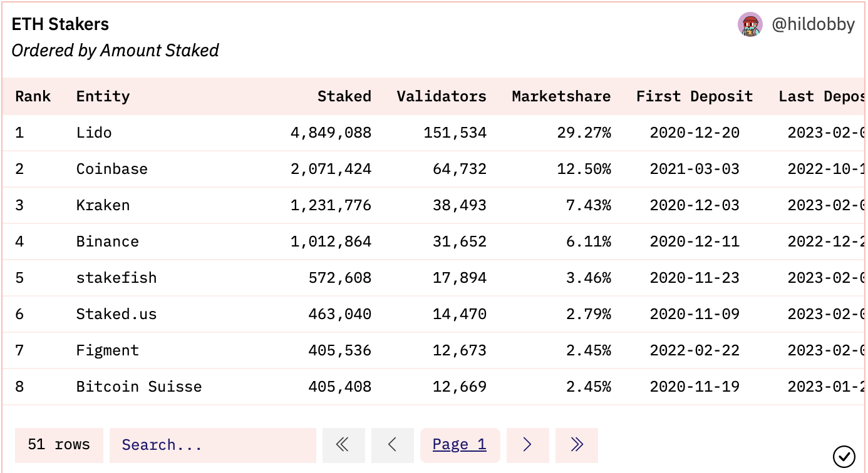Click validators count 64,732
Viewport: 868px width, 473px height.
click(x=460, y=169)
